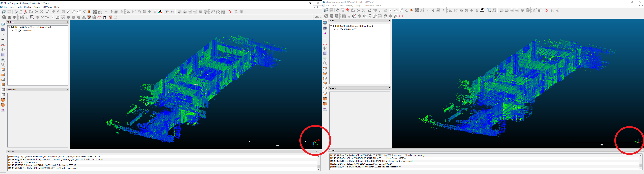Click the CSF Filter plugin in left window

coord(45,17)
